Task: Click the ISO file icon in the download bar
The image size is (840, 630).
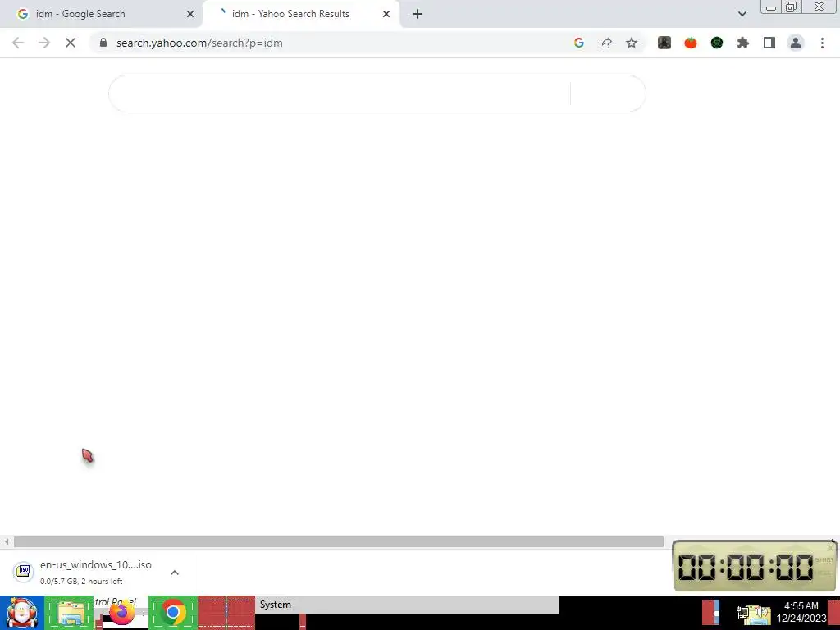Action: coord(23,571)
